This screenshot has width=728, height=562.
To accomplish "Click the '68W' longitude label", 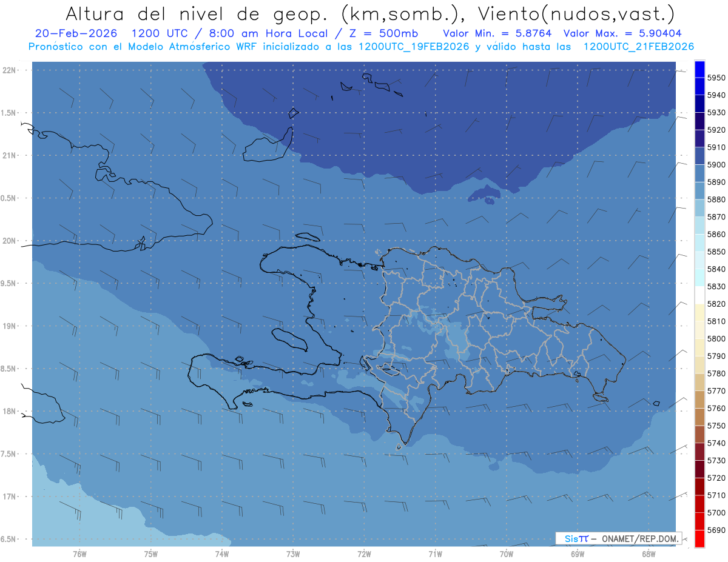I will pyautogui.click(x=649, y=554).
